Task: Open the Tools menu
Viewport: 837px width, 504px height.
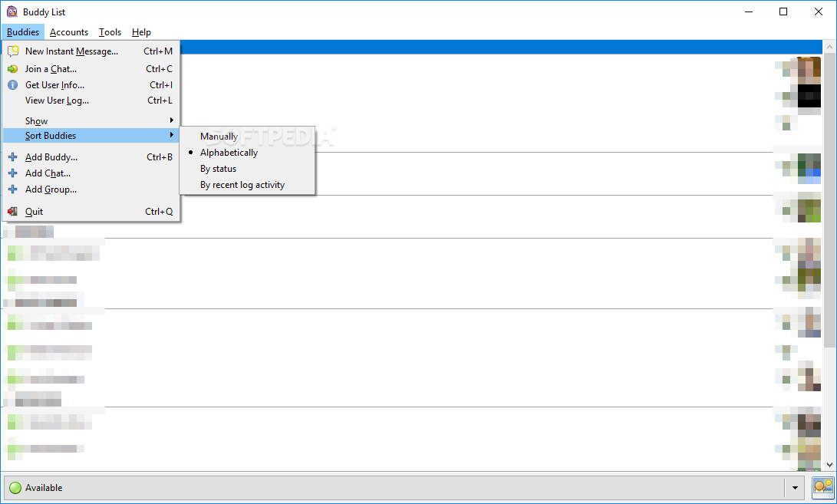Action: point(110,32)
